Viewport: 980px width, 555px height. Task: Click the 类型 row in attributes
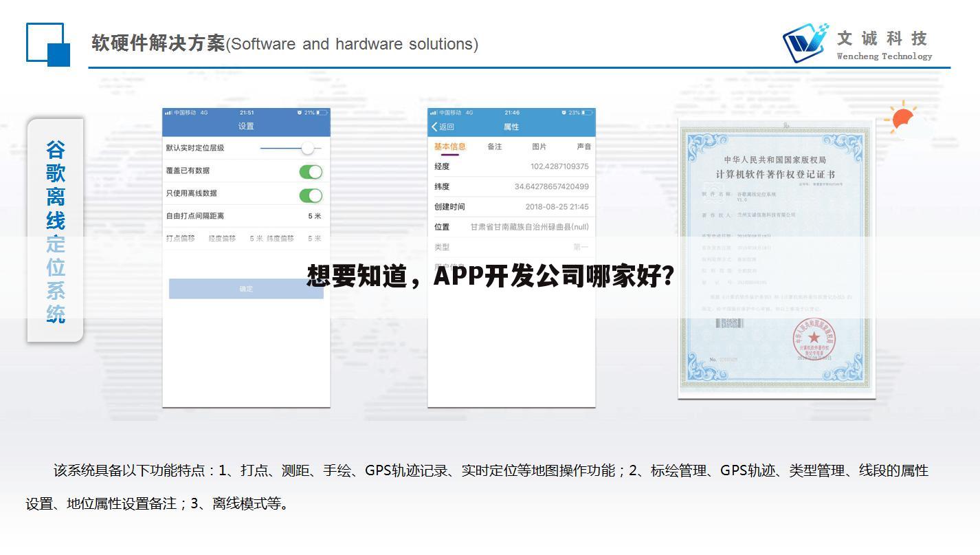click(511, 247)
